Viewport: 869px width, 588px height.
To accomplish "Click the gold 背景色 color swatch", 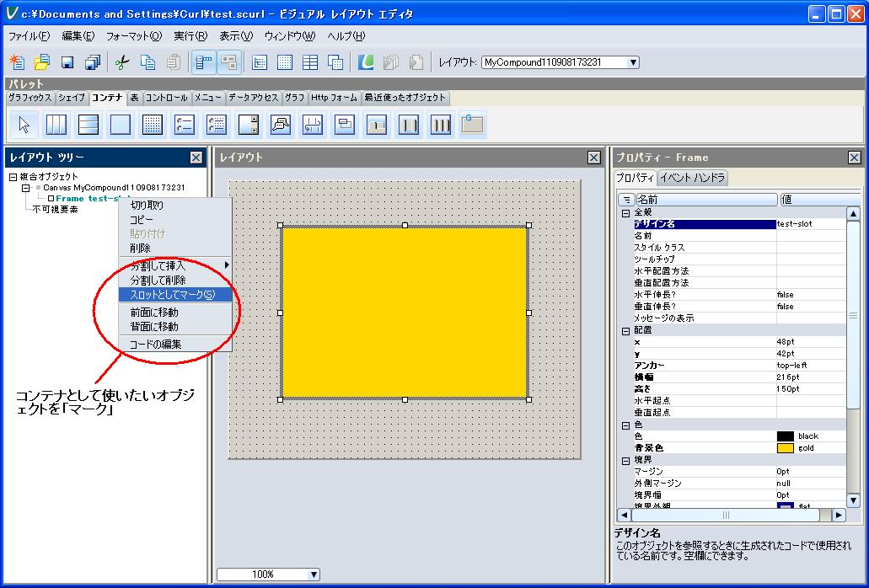I will [785, 448].
